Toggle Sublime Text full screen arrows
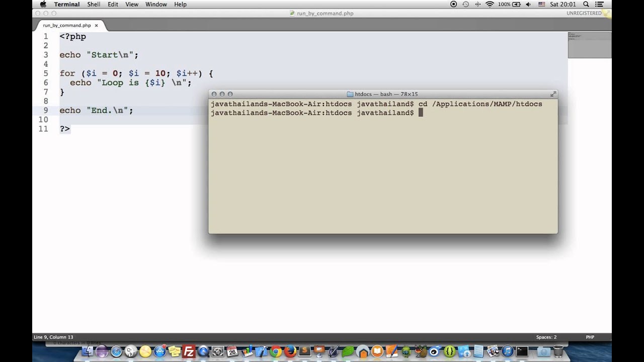This screenshot has height=362, width=644. coord(607,13)
